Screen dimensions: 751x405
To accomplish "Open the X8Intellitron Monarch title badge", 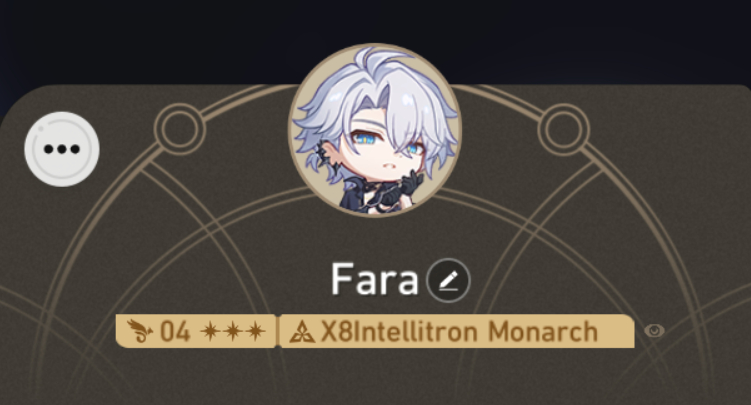I will click(x=457, y=331).
